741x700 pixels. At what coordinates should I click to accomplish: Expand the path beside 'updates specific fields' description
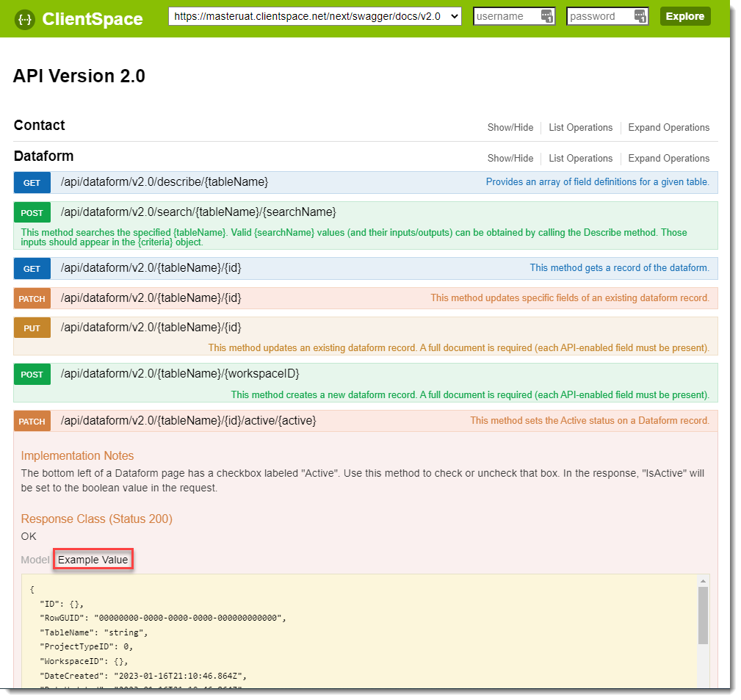[x=151, y=298]
